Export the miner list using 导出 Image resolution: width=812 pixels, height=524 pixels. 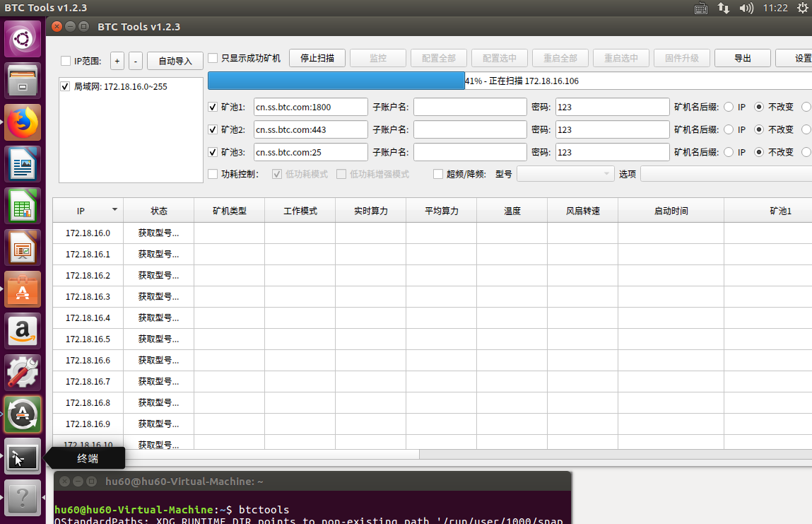pos(742,58)
